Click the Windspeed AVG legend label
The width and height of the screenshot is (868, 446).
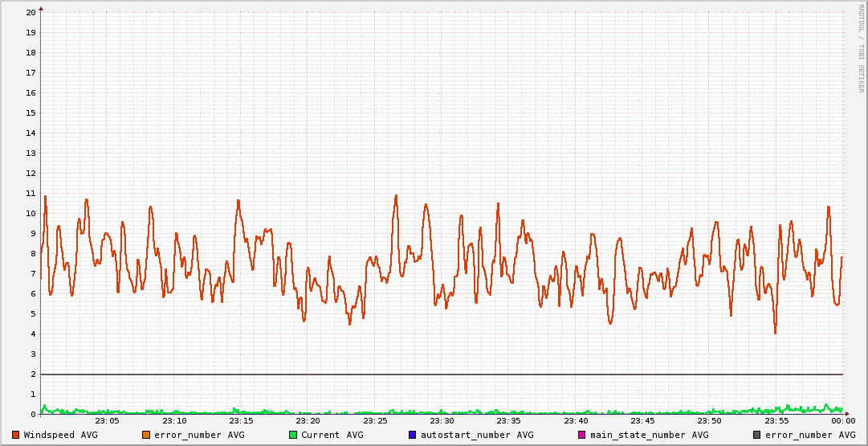coord(60,435)
